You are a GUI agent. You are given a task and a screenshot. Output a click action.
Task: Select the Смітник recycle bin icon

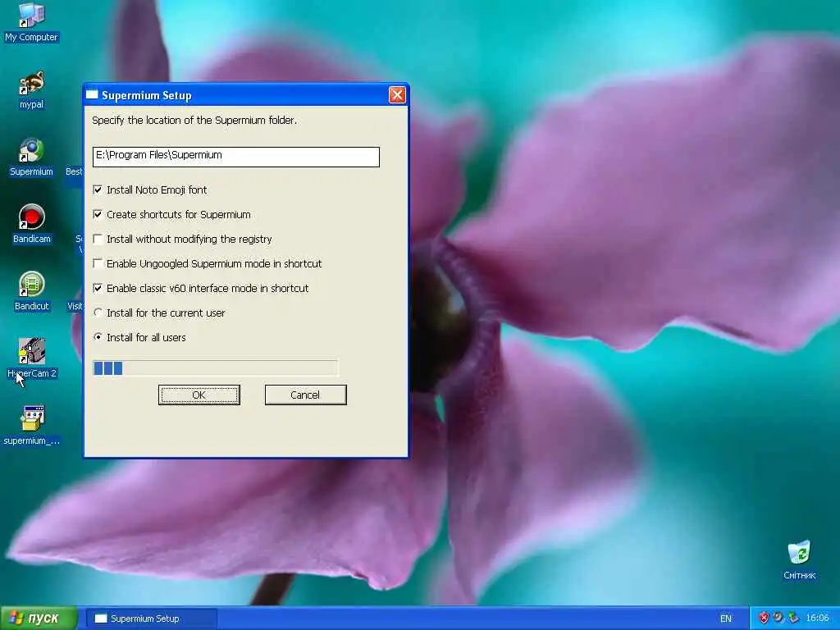coord(799,560)
